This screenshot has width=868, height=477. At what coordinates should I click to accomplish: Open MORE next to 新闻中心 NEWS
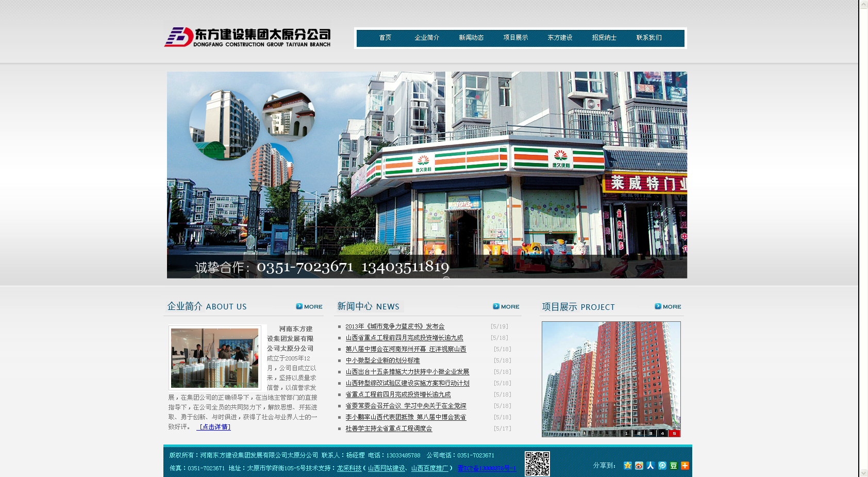(506, 306)
